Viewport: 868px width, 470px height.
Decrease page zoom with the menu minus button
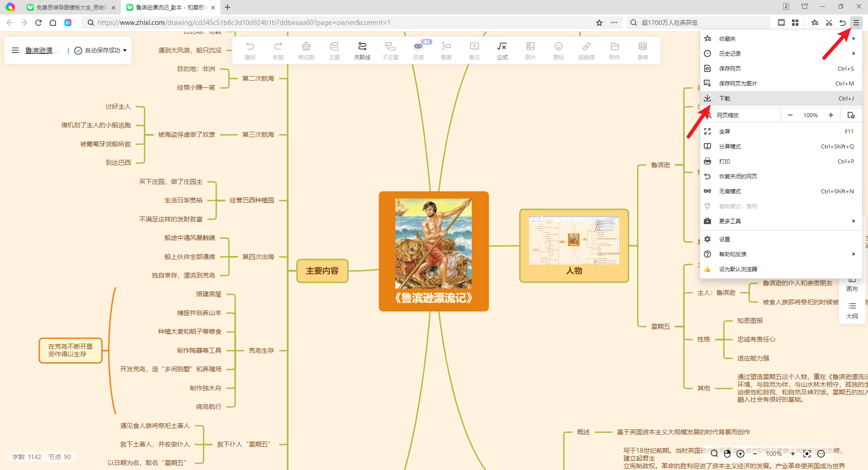pyautogui.click(x=790, y=115)
